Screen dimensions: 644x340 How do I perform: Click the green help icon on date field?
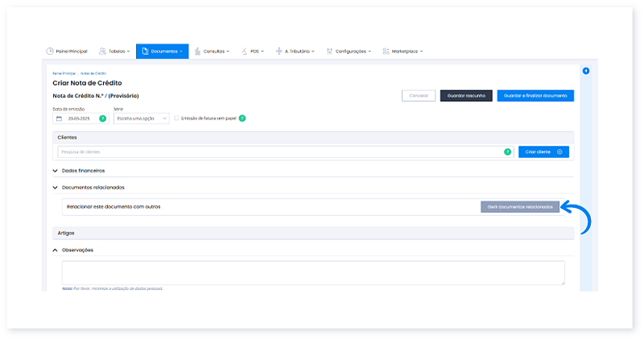[102, 118]
